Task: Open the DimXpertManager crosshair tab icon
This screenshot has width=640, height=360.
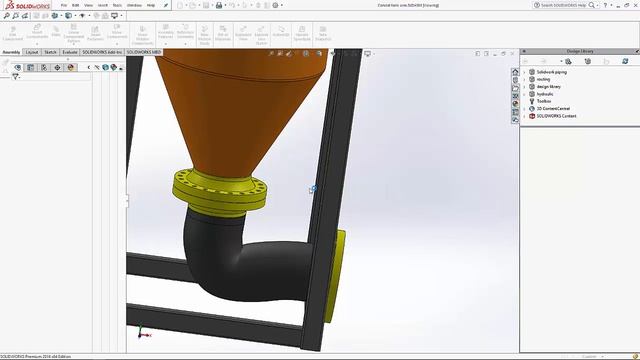Action: pyautogui.click(x=58, y=68)
